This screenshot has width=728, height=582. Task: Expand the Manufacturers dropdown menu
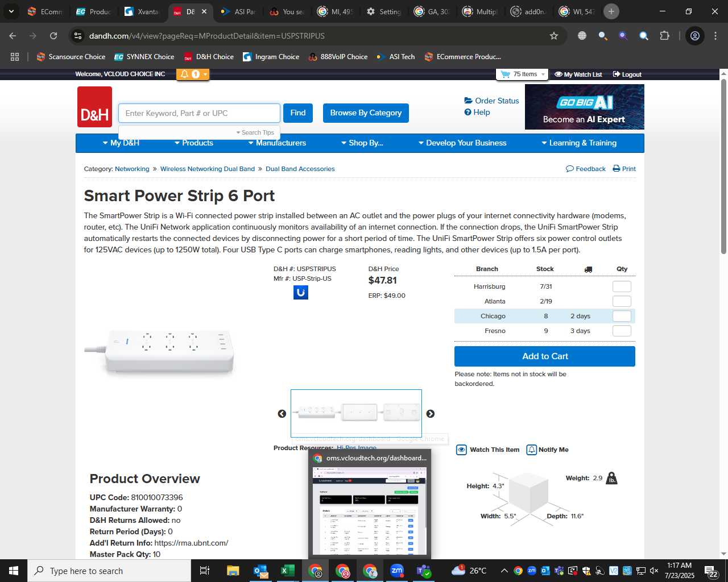click(x=277, y=143)
